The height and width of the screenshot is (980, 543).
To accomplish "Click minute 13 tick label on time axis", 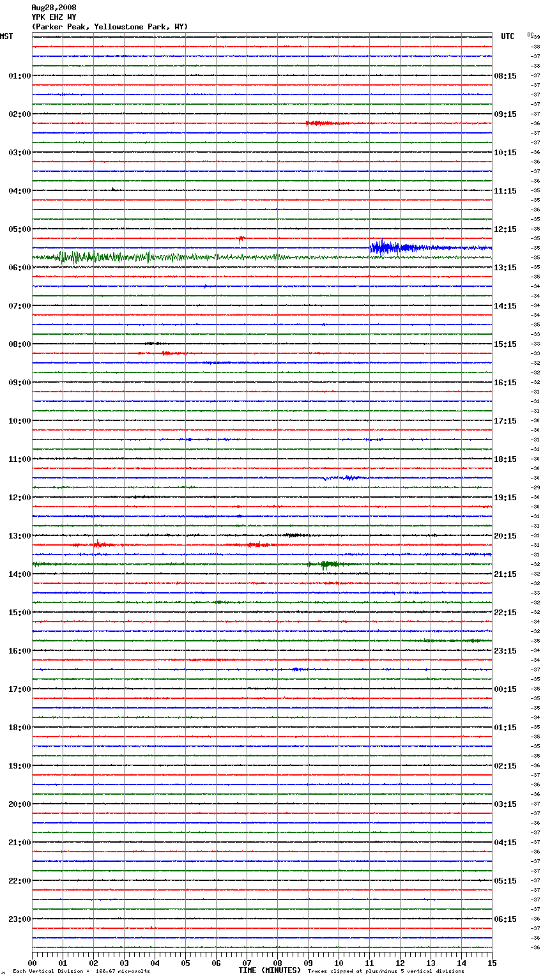I will tap(431, 963).
